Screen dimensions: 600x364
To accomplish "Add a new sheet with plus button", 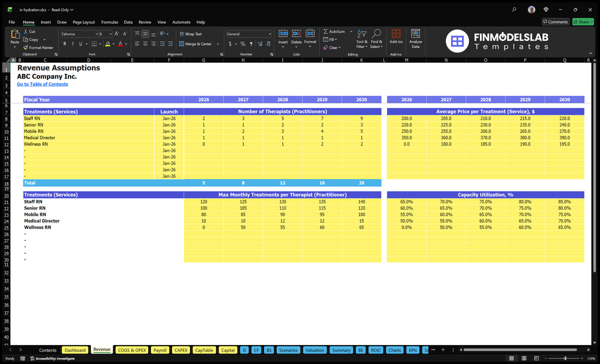I will (442, 350).
